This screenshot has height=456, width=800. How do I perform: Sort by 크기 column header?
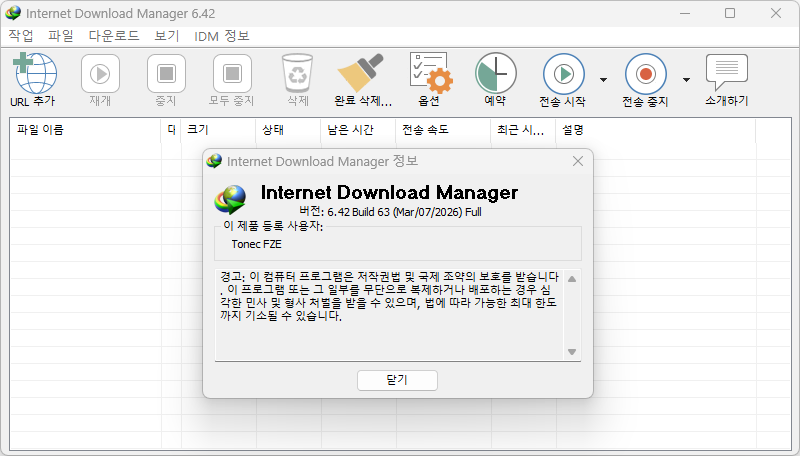click(218, 130)
